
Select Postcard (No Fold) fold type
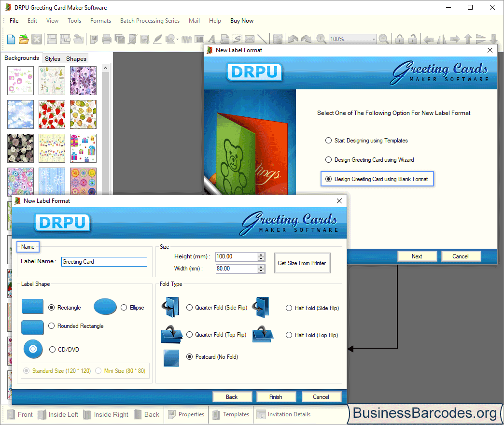(190, 357)
